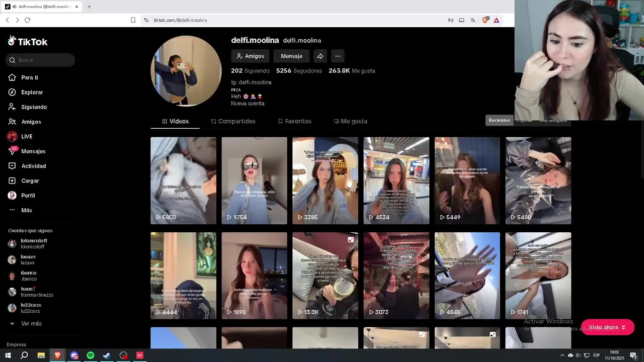The height and width of the screenshot is (362, 644).
Task: Open the video with 1898 views
Action: coord(254,276)
